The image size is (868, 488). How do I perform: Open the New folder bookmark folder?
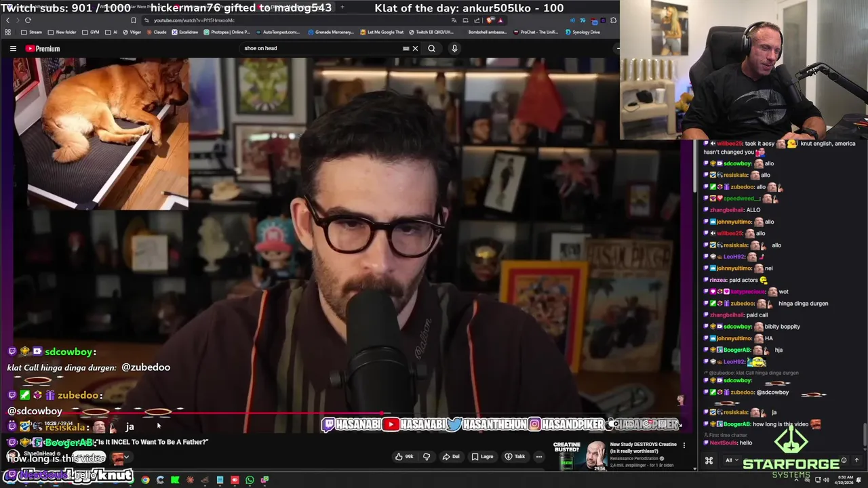click(62, 32)
